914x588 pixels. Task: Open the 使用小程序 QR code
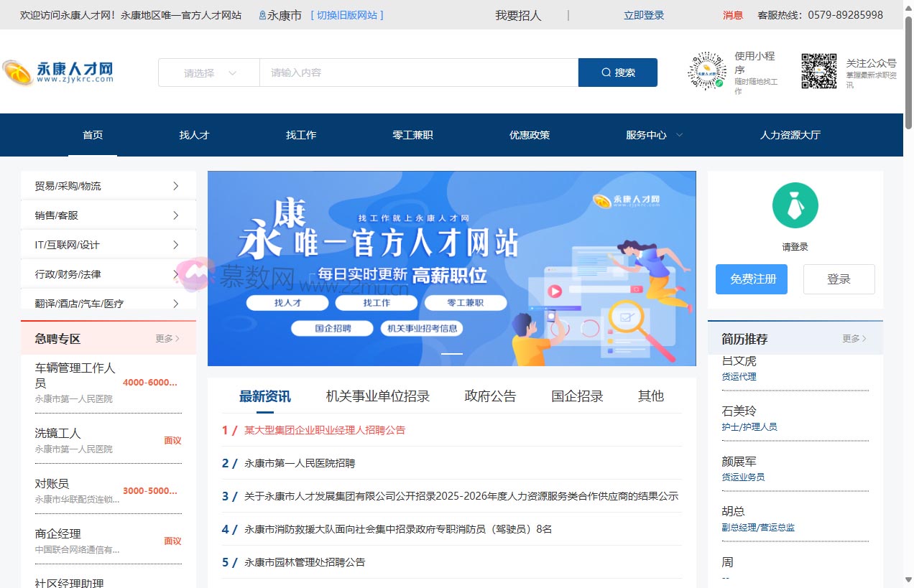coord(706,70)
